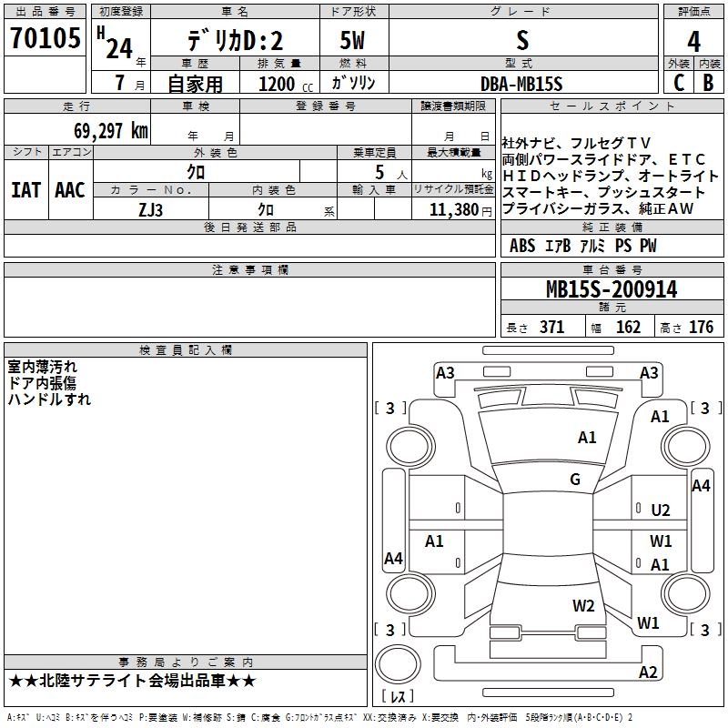Image resolution: width=728 pixels, height=728 pixels.
Task: Click the overall evaluation score 4
Action: (693, 41)
